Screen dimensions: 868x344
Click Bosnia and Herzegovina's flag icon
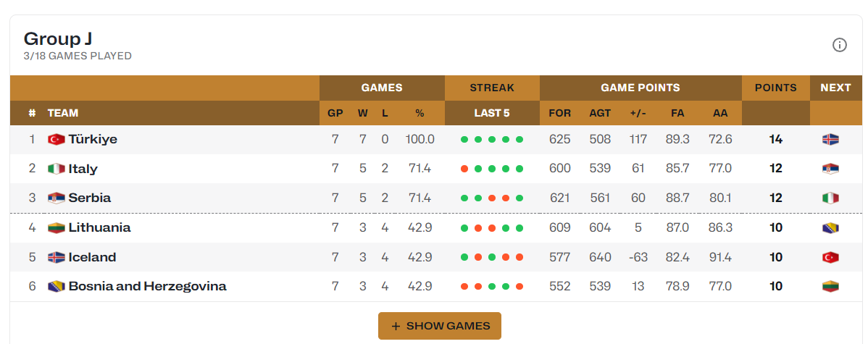pos(57,287)
